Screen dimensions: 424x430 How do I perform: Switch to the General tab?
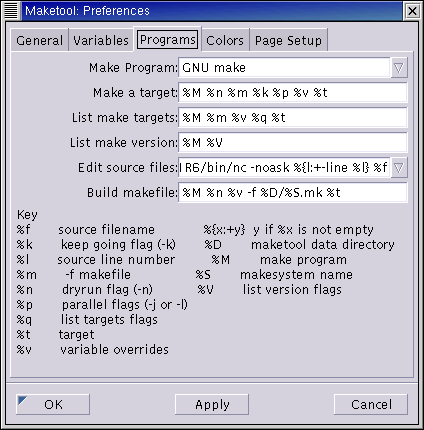tap(39, 40)
